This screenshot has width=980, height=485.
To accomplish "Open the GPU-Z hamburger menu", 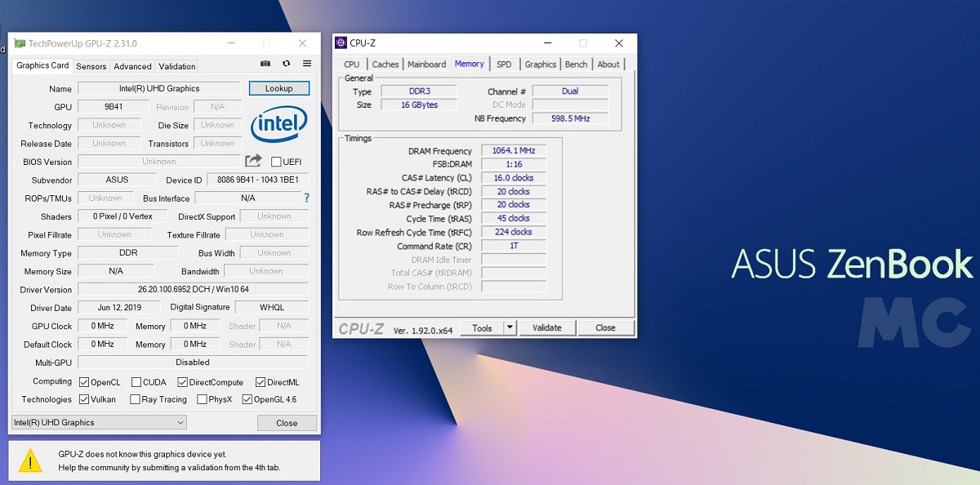I will tap(307, 64).
